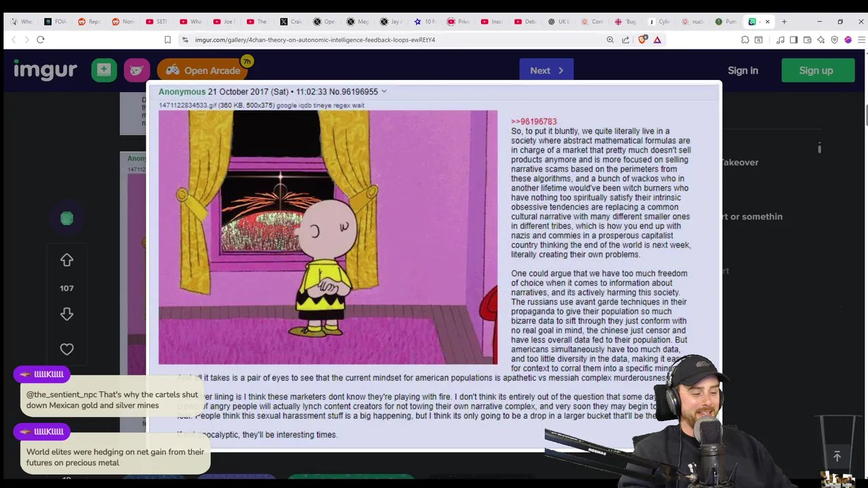Viewport: 868px width, 488px height.
Task: Click the address bar URL field
Action: 393,39
